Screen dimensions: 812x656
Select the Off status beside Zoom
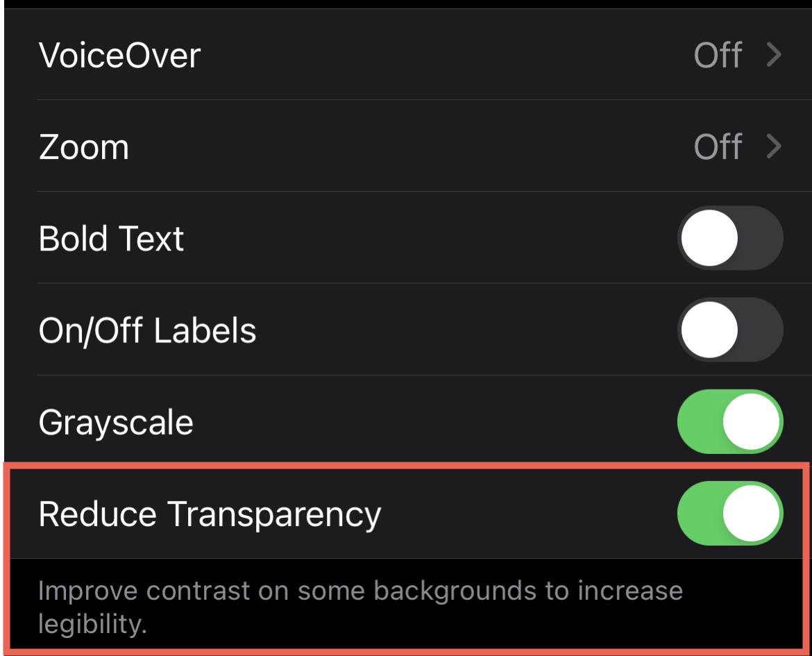click(718, 147)
